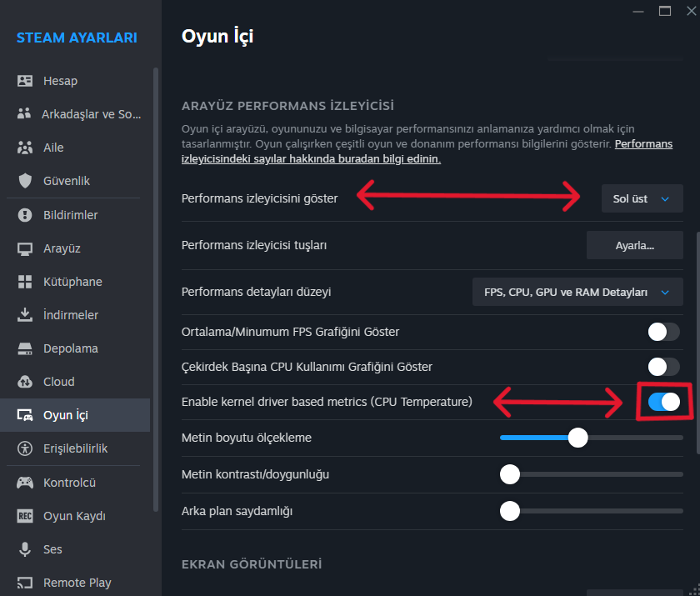
Task: Click the Remote Play cast icon
Action: point(25,583)
